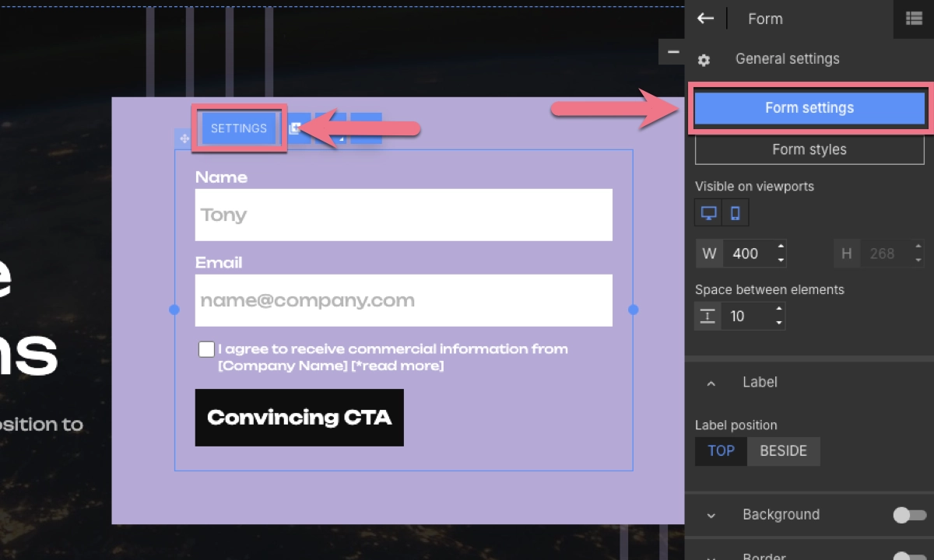
Task: Click the move handle icon beside SETTINGS
Action: coord(184,138)
